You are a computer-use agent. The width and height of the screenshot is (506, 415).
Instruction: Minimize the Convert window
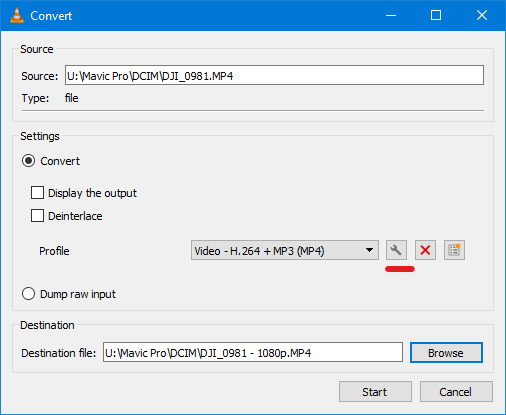391,15
